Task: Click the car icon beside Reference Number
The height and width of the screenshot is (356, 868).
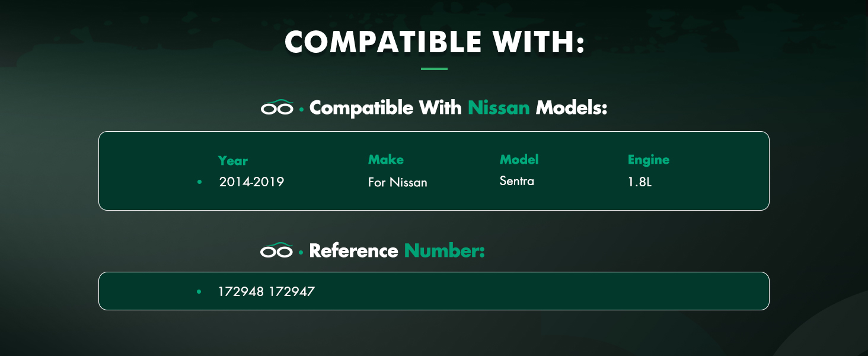Action: click(277, 251)
